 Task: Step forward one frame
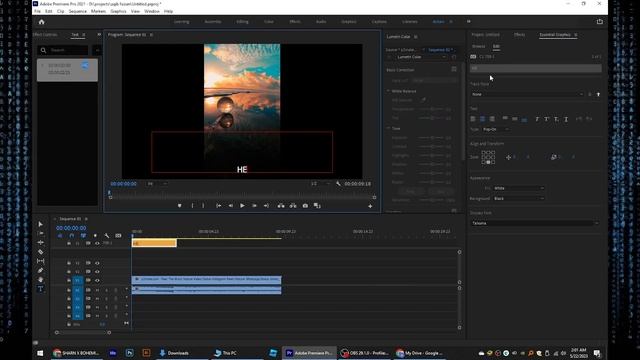[x=254, y=206]
